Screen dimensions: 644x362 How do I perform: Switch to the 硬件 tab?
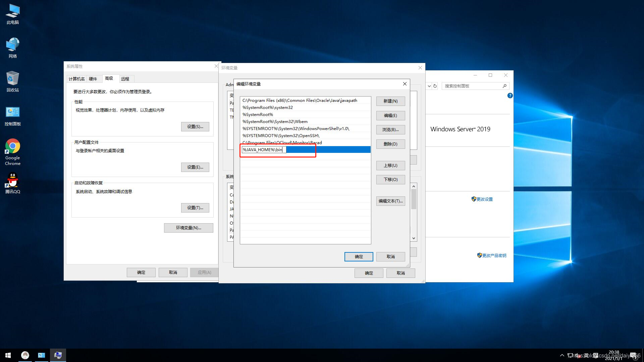click(x=93, y=79)
